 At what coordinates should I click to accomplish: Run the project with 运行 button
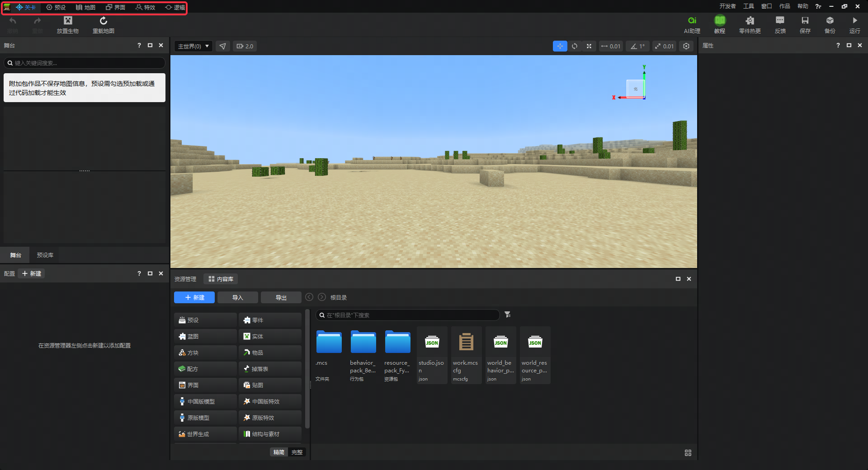click(855, 25)
